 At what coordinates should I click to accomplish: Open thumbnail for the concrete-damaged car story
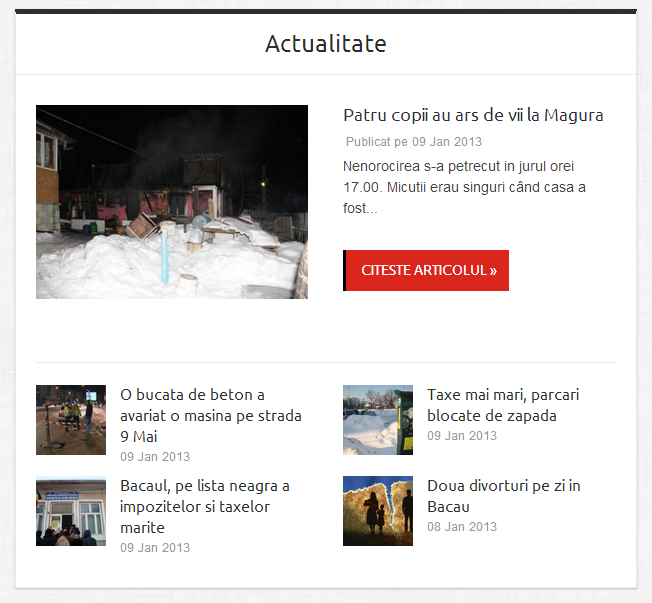(x=70, y=420)
